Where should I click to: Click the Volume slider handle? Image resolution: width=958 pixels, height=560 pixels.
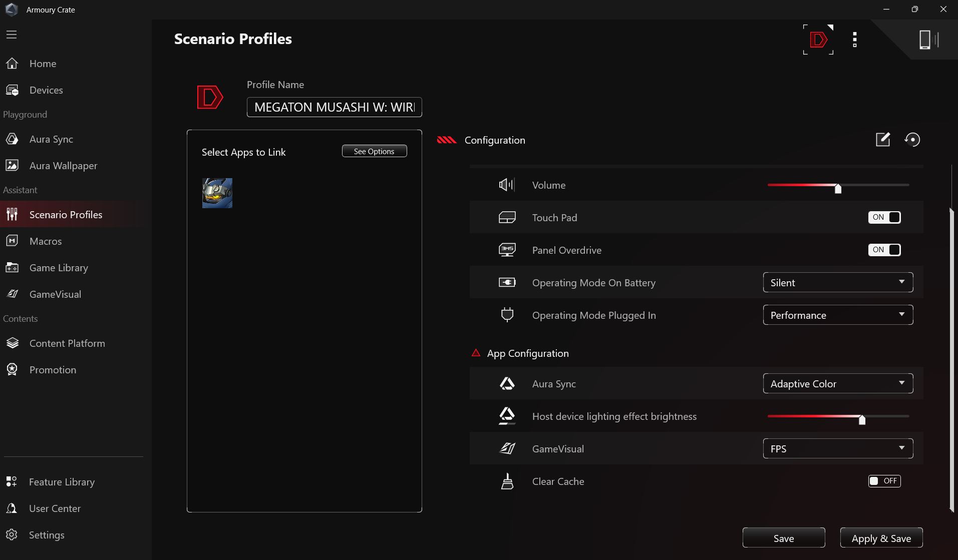(x=838, y=188)
